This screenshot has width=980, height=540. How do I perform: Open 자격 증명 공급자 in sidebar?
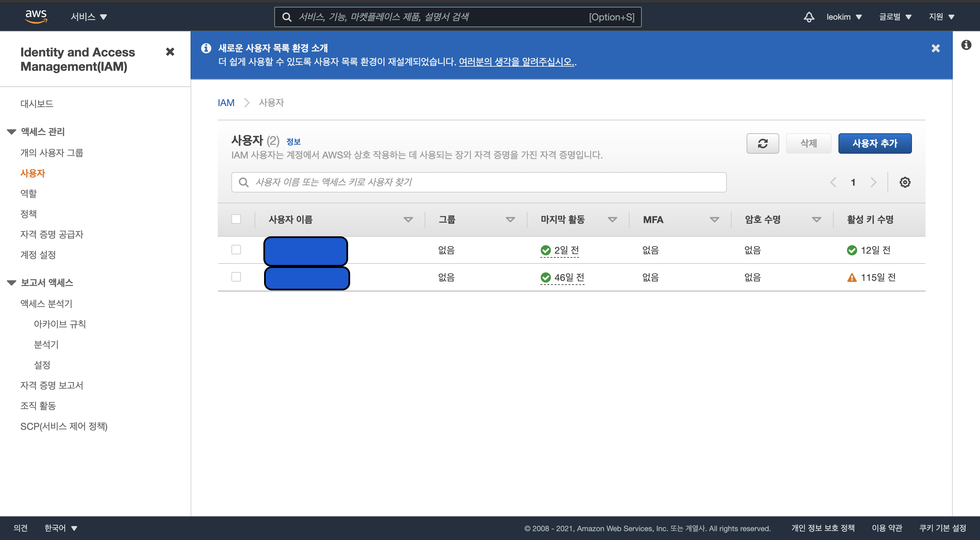coord(52,234)
